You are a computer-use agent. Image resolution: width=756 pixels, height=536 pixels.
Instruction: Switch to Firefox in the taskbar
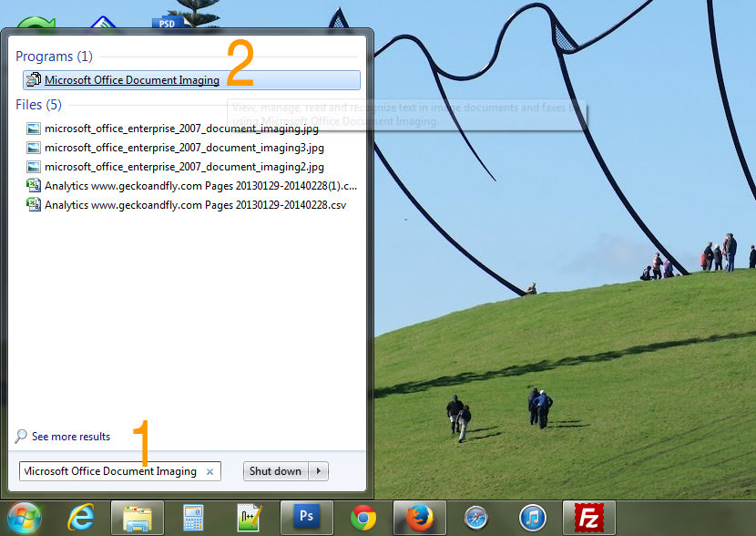tap(420, 518)
